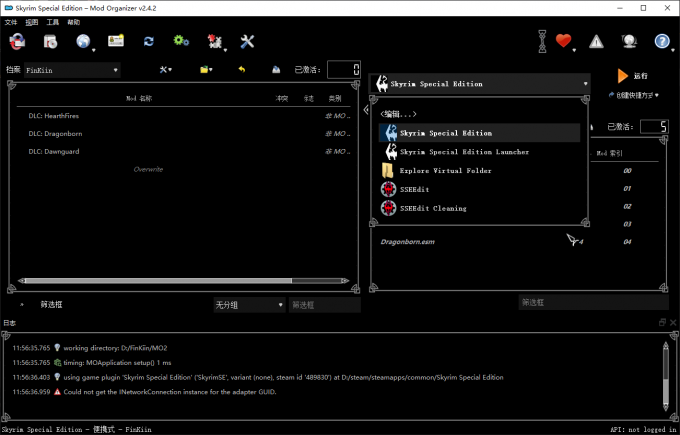Click the red SSEEdit icon

click(388, 189)
